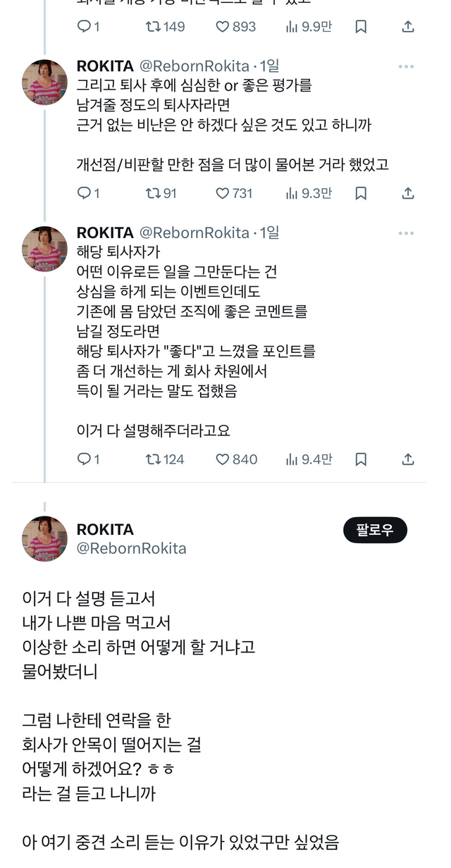Bookmark the tweet with 9.4만 views

361,459
